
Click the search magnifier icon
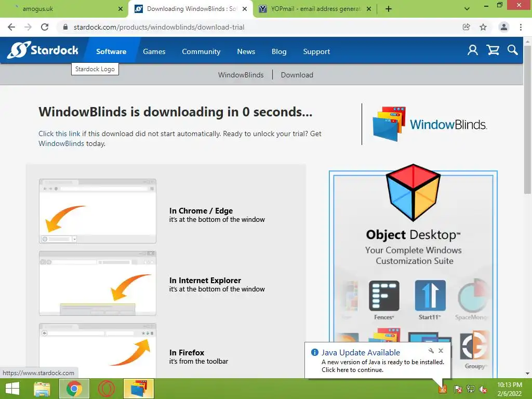point(513,50)
